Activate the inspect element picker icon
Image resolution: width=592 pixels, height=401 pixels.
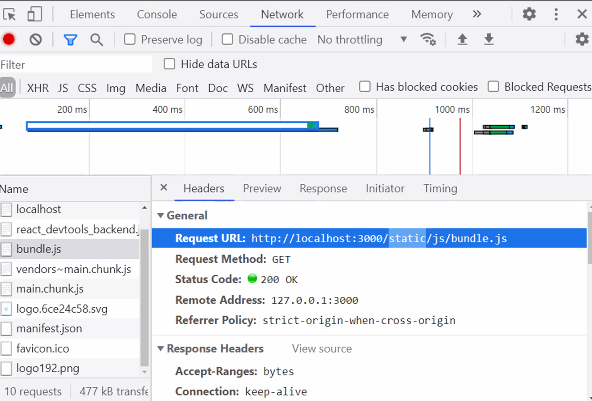9,14
